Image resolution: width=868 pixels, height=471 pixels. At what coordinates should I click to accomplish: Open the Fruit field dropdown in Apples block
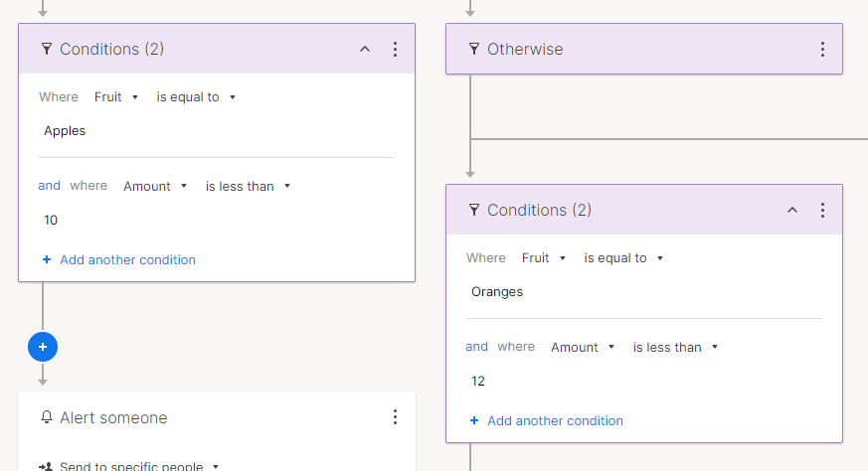pos(116,97)
